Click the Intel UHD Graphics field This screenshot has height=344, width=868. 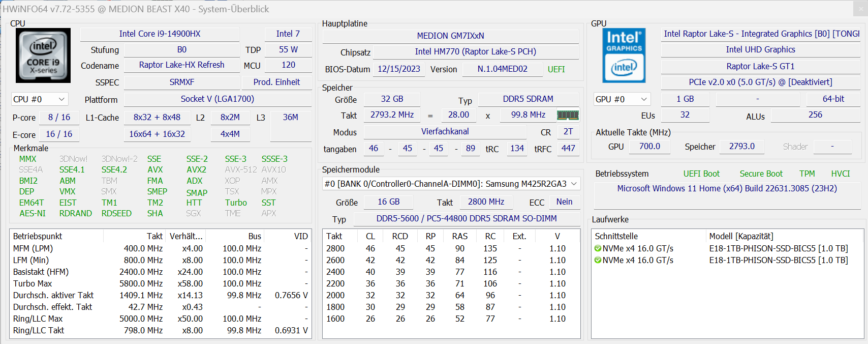pyautogui.click(x=761, y=49)
